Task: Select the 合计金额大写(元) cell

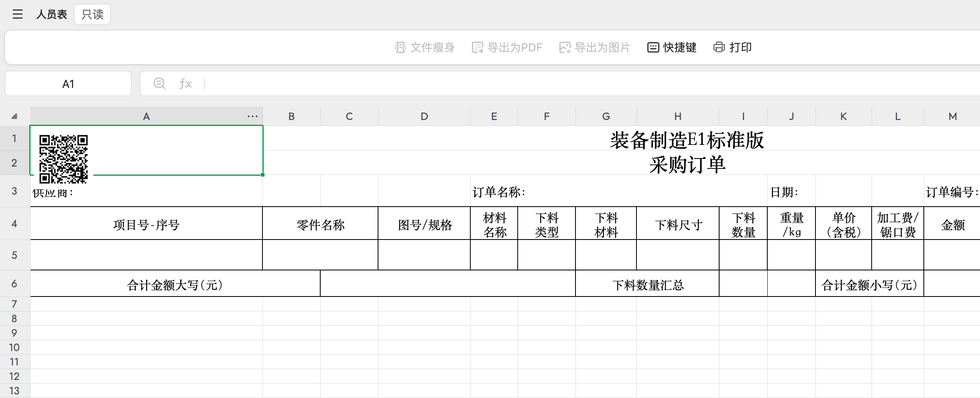Action: [x=175, y=284]
